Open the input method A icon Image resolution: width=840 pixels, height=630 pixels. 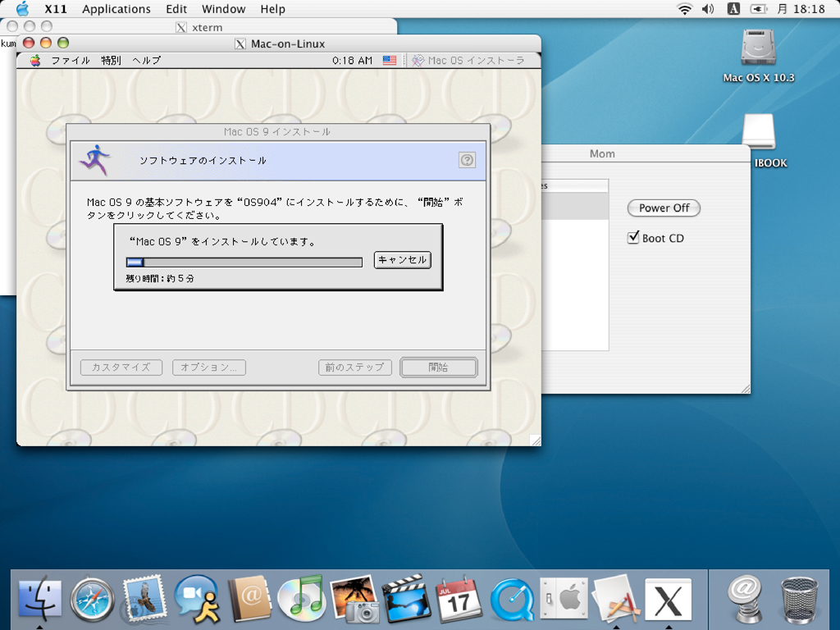click(x=733, y=8)
